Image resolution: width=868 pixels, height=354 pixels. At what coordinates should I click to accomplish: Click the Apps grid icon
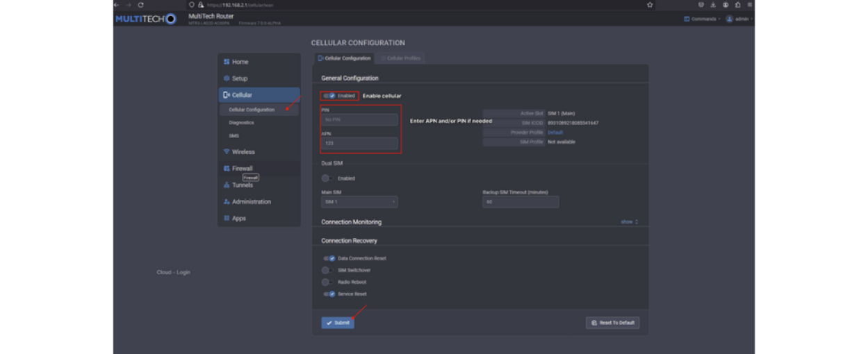point(227,218)
